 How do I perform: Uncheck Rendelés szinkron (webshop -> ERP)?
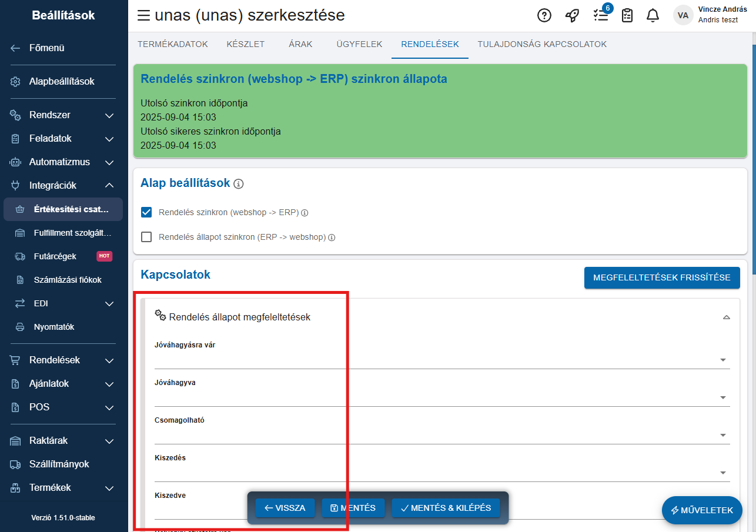147,212
